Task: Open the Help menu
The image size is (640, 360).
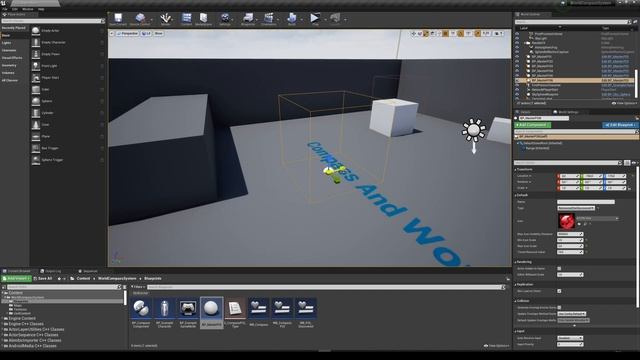Action: pos(41,9)
